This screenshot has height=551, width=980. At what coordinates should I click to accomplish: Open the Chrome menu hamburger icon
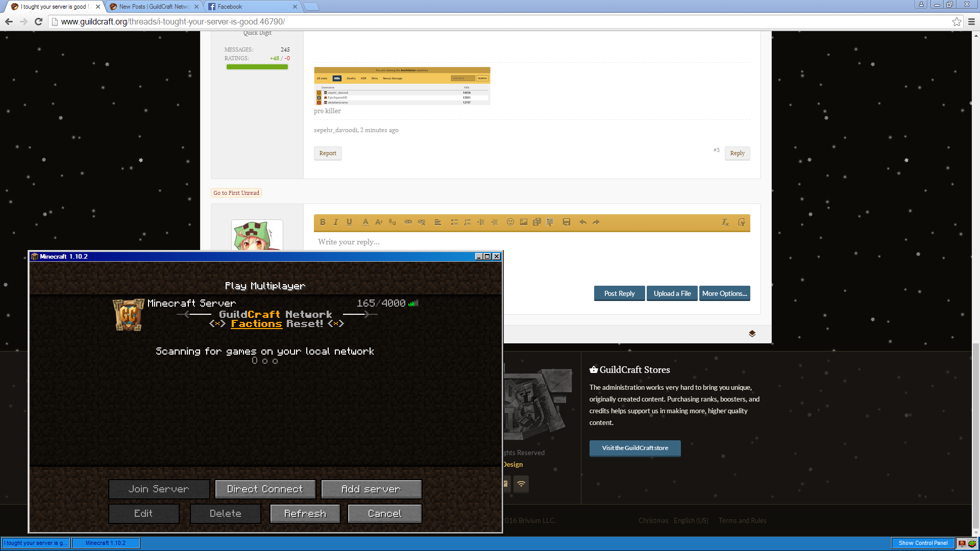971,21
